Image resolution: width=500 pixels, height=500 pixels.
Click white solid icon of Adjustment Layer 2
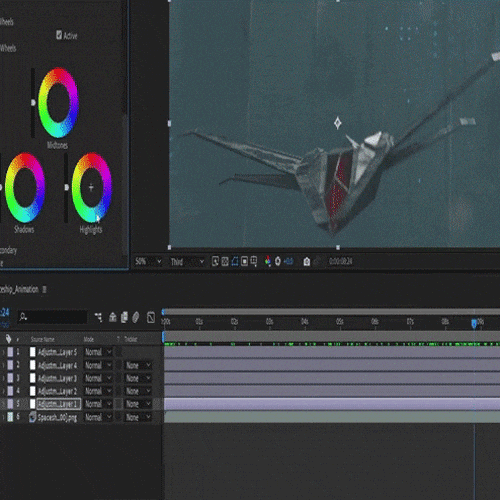[x=32, y=391]
